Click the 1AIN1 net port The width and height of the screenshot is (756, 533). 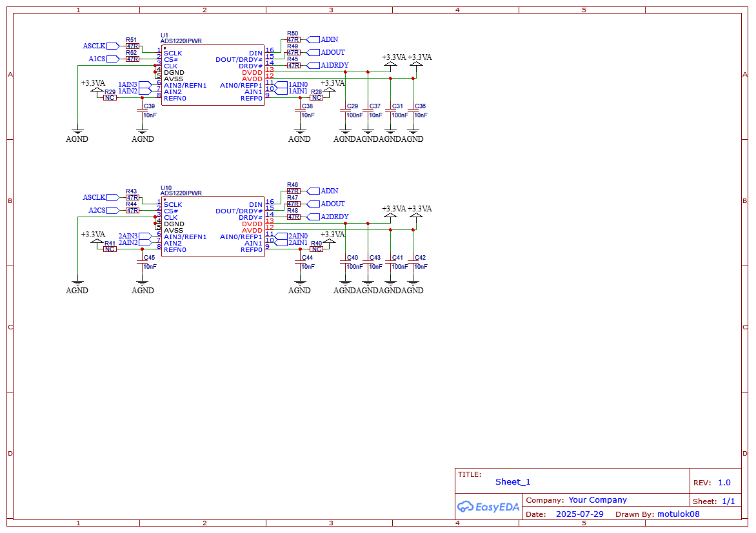(291, 91)
